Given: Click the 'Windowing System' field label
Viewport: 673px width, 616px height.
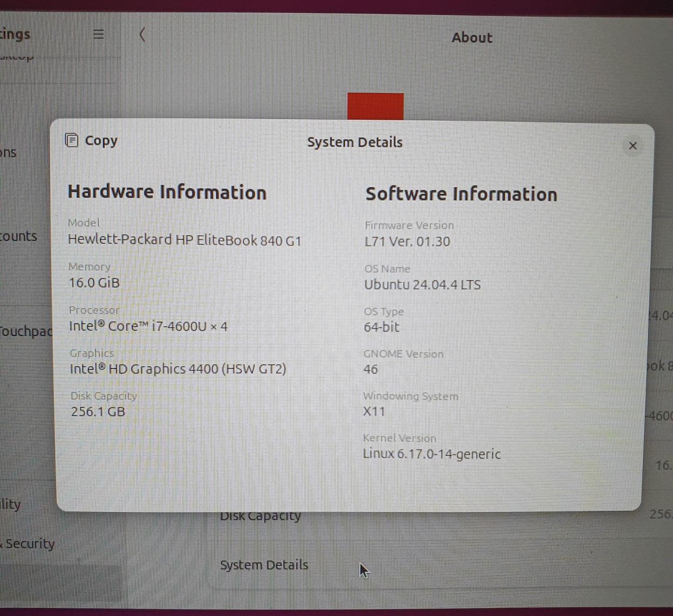Looking at the screenshot, I should pyautogui.click(x=410, y=396).
